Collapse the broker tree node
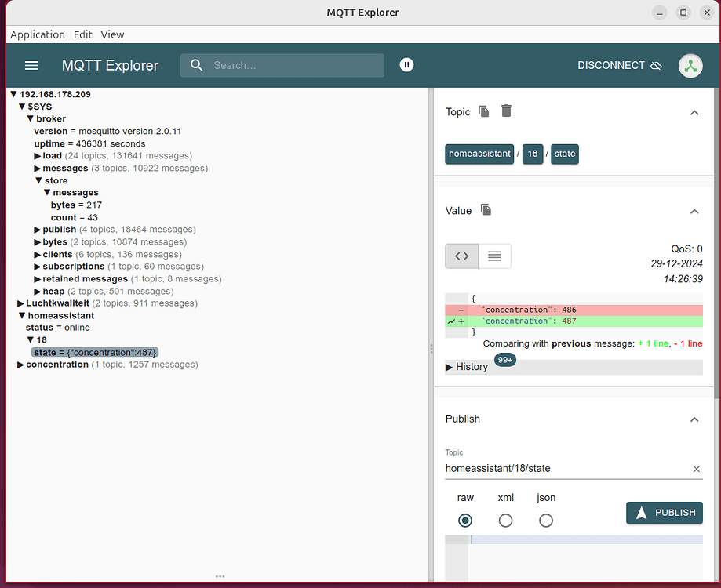Viewport: 721px width, 588px height. [31, 118]
